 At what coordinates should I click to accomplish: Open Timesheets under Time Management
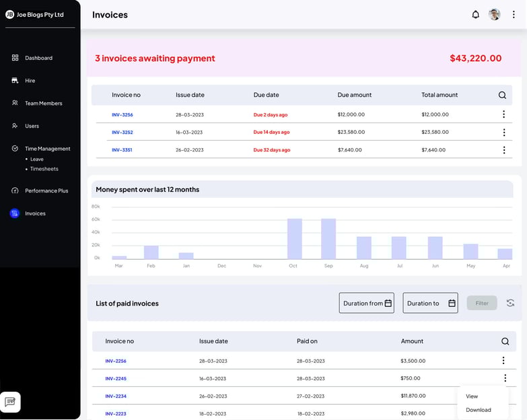click(x=44, y=169)
